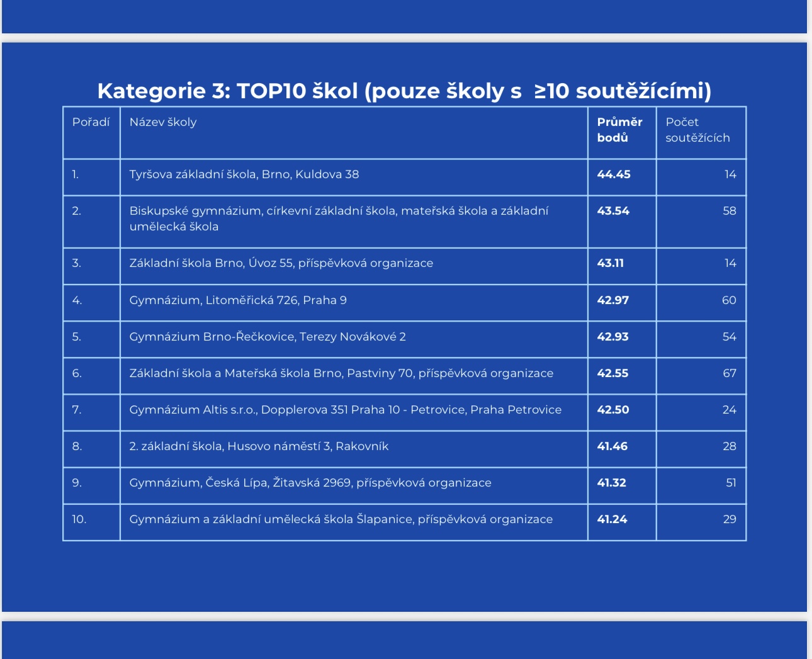Click the average score 44.45
This screenshot has height=659, width=812.
[x=614, y=174]
